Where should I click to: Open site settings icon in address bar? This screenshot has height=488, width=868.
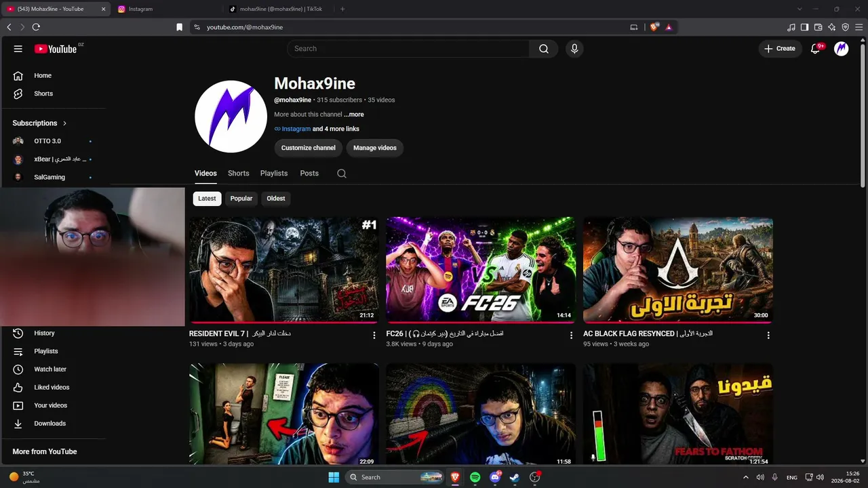tap(197, 27)
